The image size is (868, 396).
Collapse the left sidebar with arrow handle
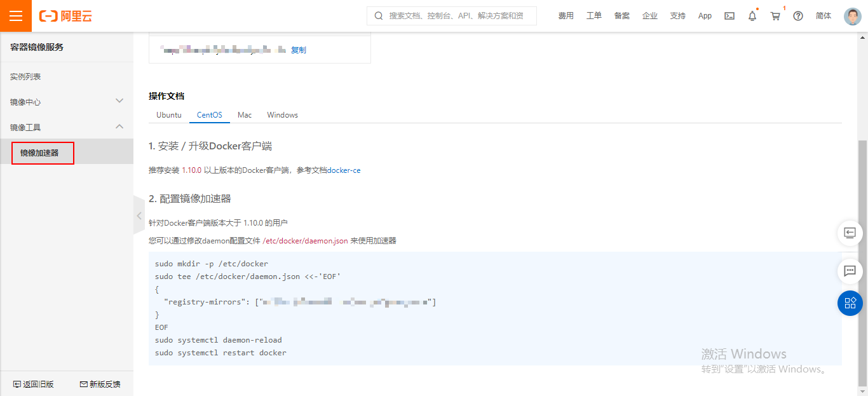pyautogui.click(x=139, y=216)
